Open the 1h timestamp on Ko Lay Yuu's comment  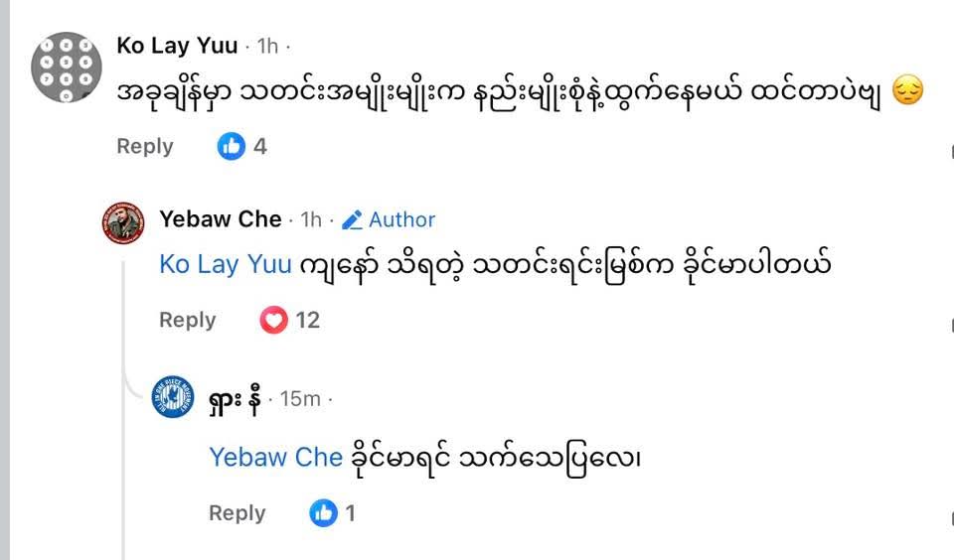point(268,46)
